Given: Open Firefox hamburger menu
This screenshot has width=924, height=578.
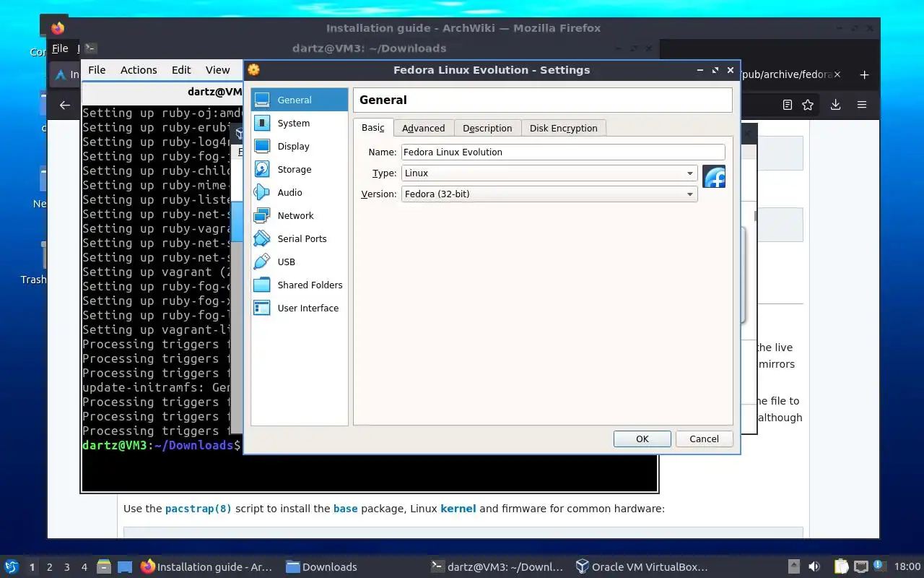Looking at the screenshot, I should 862,105.
